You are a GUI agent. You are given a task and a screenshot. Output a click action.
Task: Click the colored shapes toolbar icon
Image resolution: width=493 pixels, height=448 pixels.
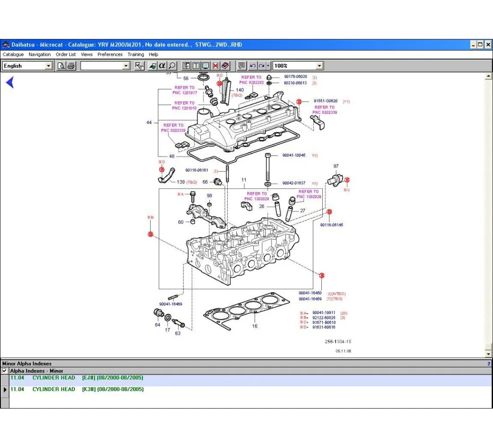(152, 66)
